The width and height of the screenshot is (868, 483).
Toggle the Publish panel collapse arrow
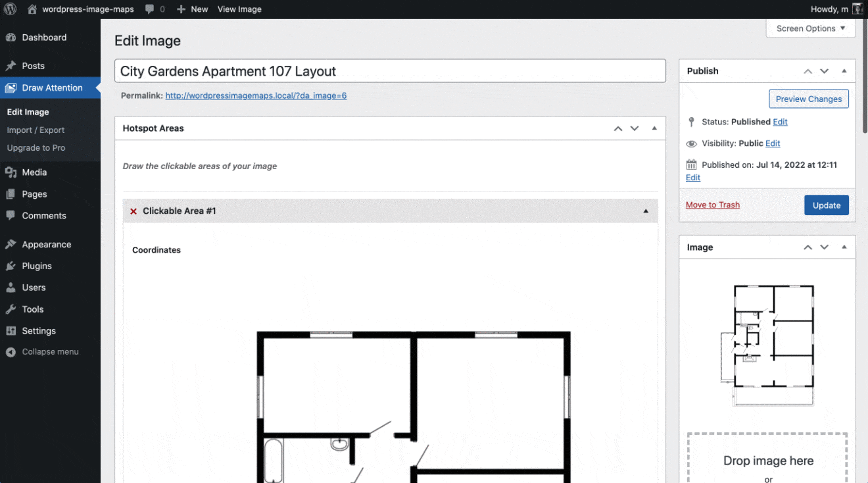tap(844, 71)
